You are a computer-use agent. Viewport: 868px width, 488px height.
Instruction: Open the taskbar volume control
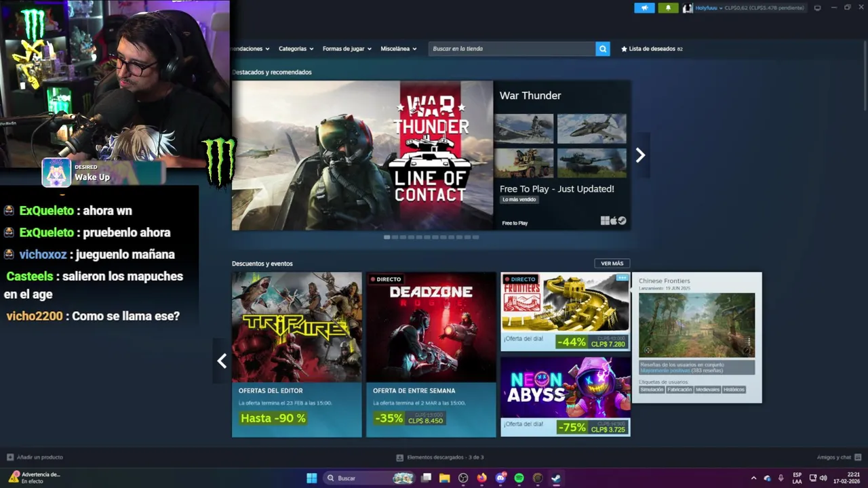[823, 478]
